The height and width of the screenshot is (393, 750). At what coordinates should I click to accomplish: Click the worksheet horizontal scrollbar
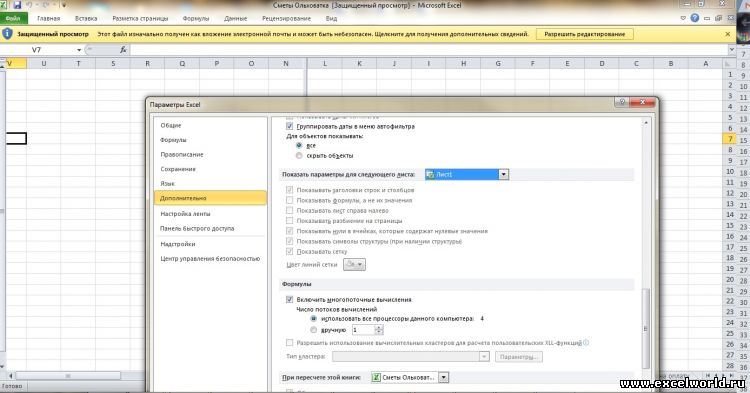(68, 376)
